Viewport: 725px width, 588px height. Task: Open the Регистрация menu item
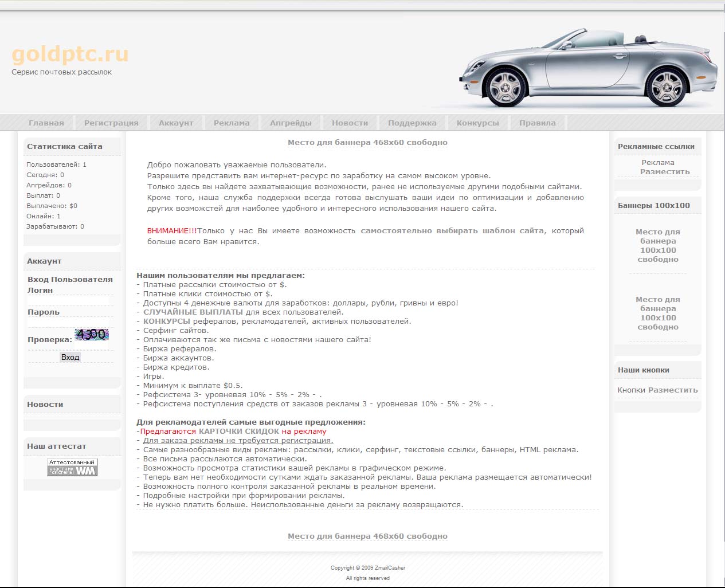(111, 123)
